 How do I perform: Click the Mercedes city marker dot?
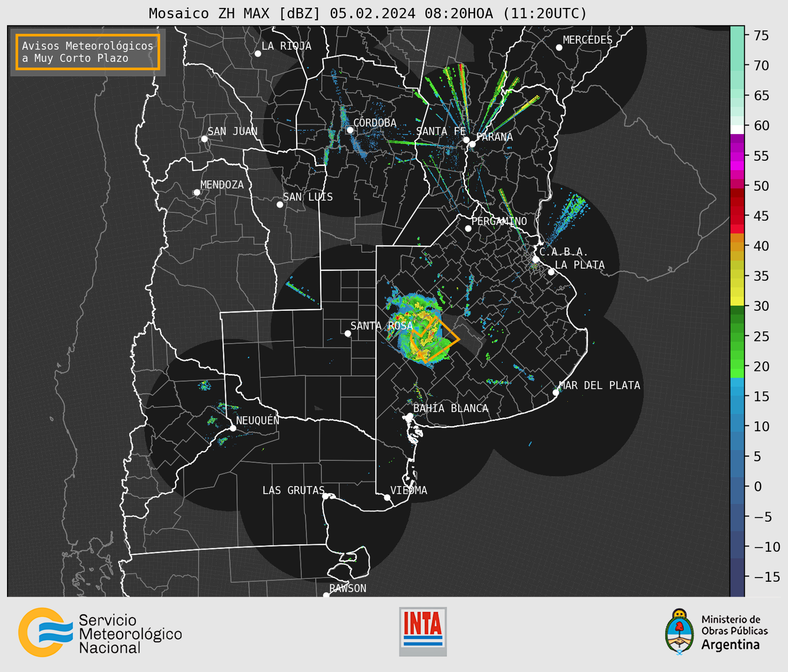[559, 48]
